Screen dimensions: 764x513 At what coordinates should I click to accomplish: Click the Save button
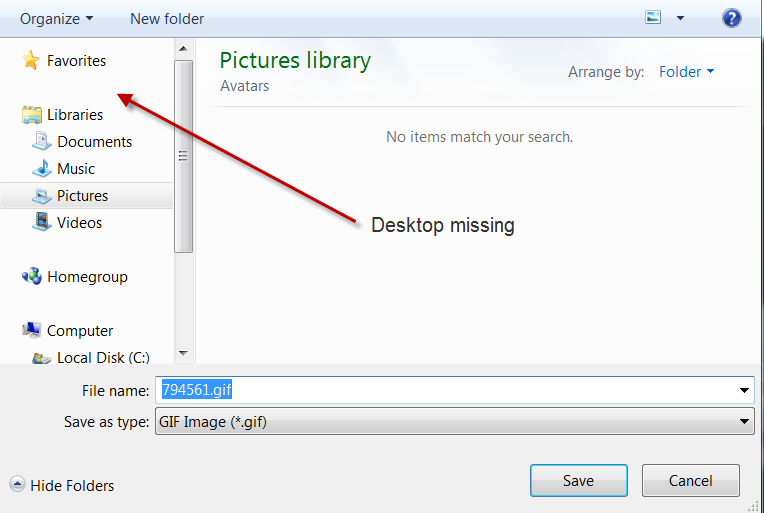tap(578, 480)
